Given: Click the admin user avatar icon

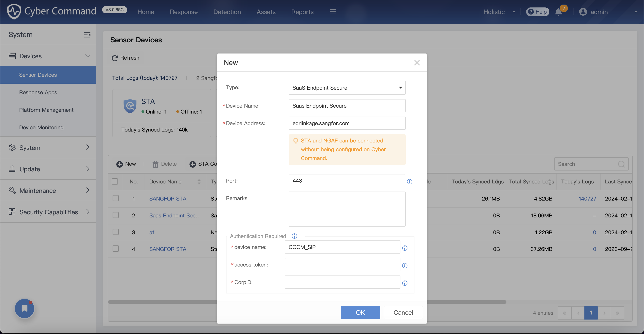Looking at the screenshot, I should click(x=583, y=12).
